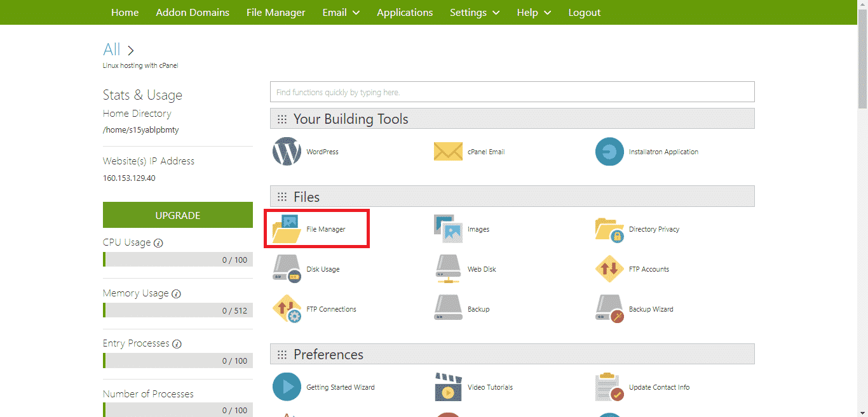Open Applications in top navigation
The height and width of the screenshot is (417, 868).
pos(405,13)
